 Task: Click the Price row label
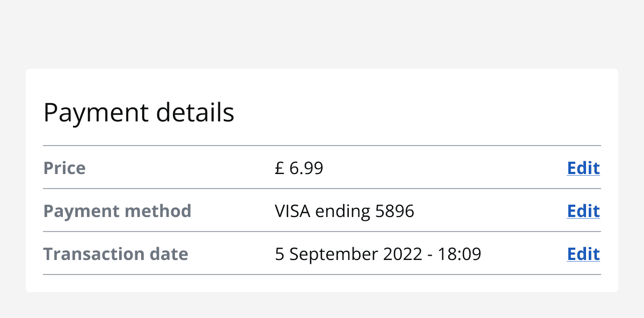(x=64, y=168)
